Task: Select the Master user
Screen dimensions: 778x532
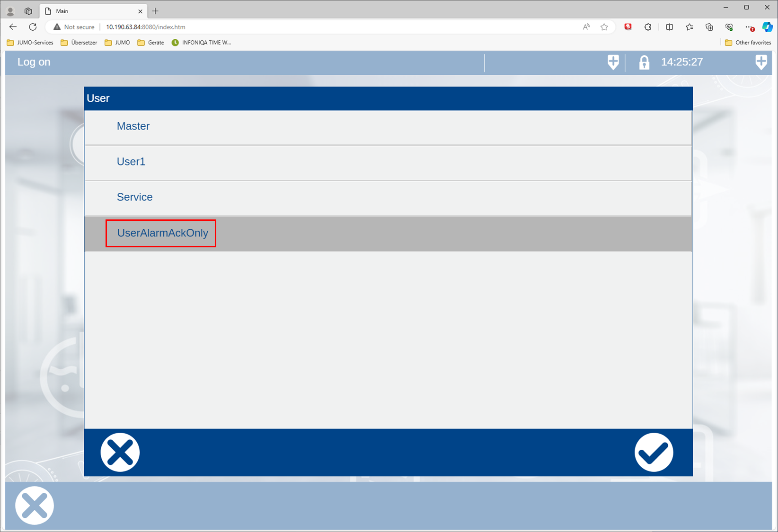Action: [x=133, y=126]
